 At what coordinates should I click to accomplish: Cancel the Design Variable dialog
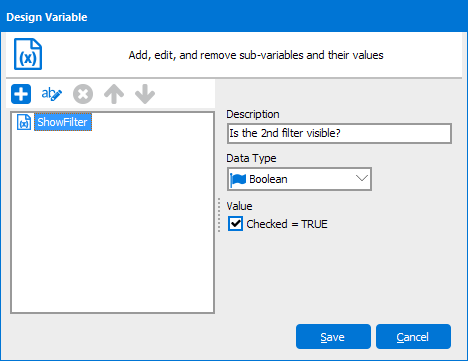pyautogui.click(x=413, y=337)
